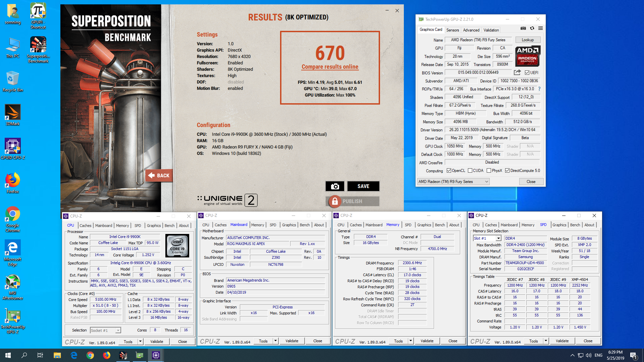Click the Superposition icon in the taskbar

123,355
